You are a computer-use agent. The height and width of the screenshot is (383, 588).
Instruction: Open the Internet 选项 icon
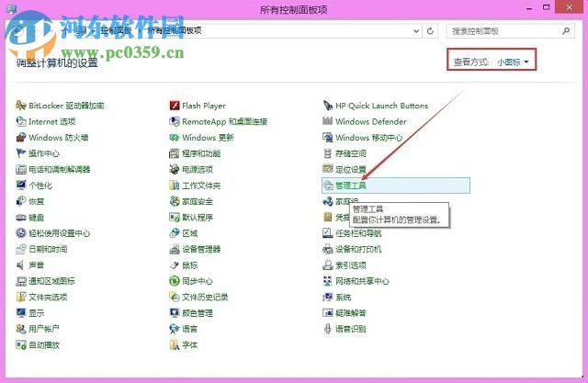coord(20,121)
